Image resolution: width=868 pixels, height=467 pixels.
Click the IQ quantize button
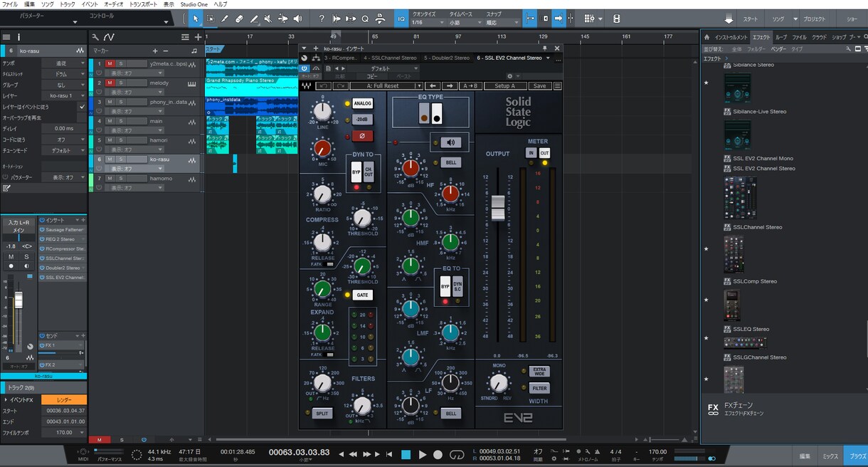(x=401, y=19)
